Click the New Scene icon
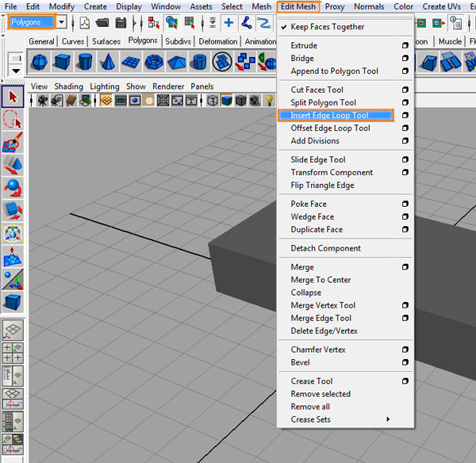 click(x=85, y=23)
